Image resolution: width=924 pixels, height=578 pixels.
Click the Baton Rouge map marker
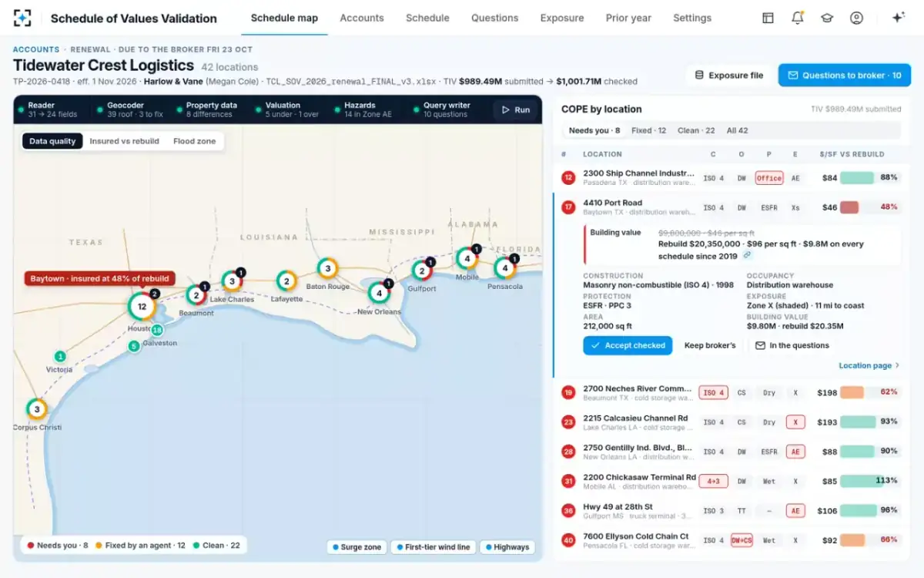[x=327, y=269]
